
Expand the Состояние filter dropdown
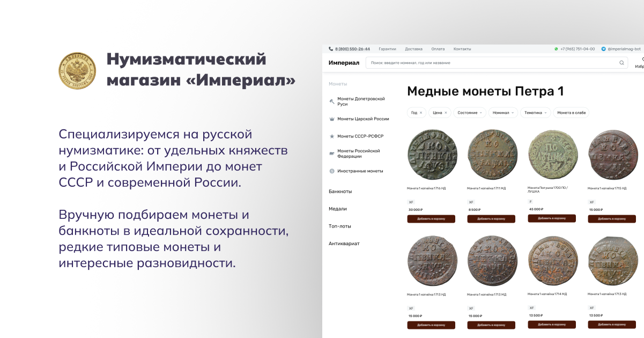(x=469, y=113)
